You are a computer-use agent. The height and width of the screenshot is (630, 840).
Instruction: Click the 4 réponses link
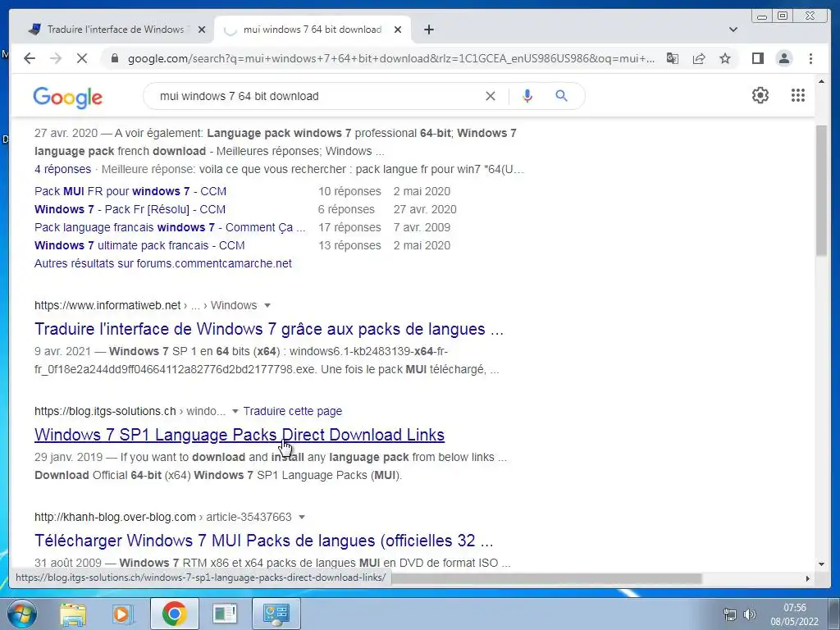[62, 169]
